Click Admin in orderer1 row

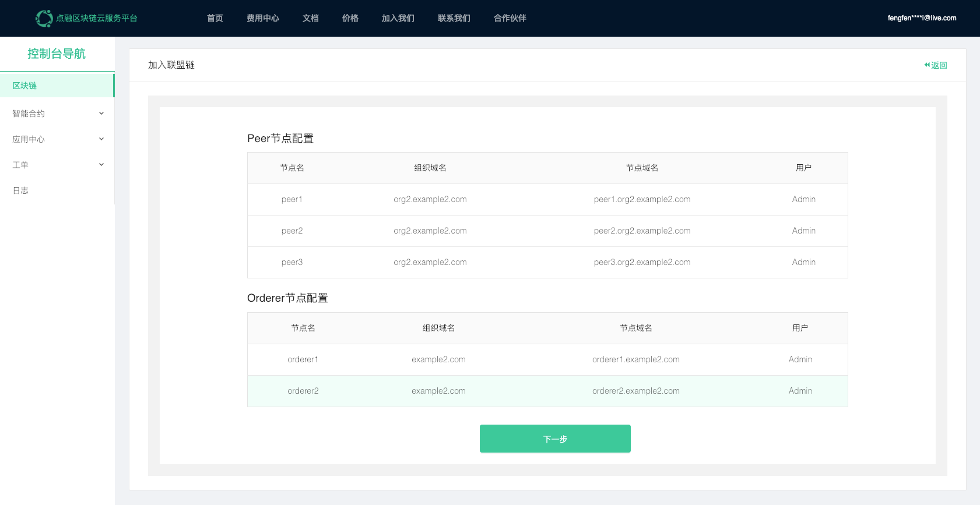800,359
